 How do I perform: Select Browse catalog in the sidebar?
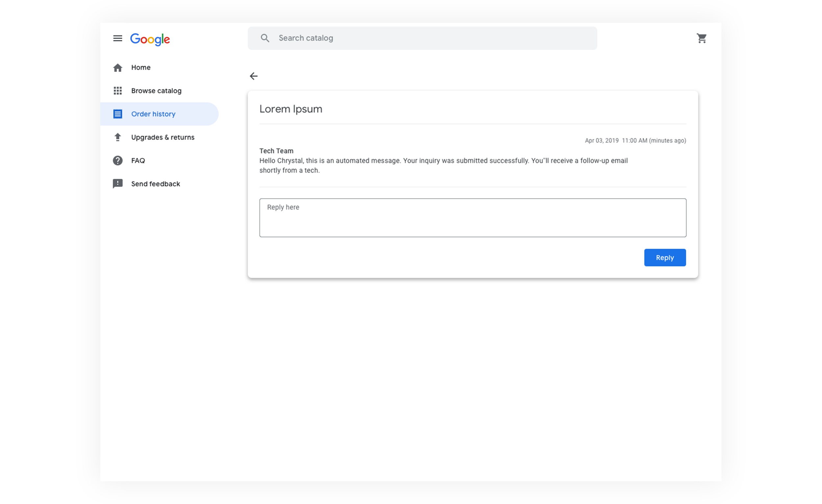pos(156,91)
